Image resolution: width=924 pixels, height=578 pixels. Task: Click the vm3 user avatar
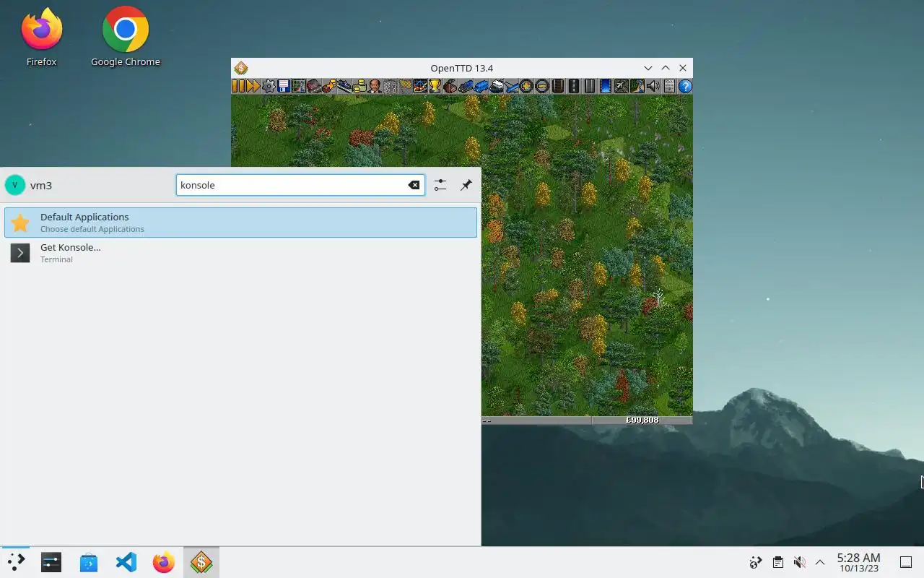point(14,185)
